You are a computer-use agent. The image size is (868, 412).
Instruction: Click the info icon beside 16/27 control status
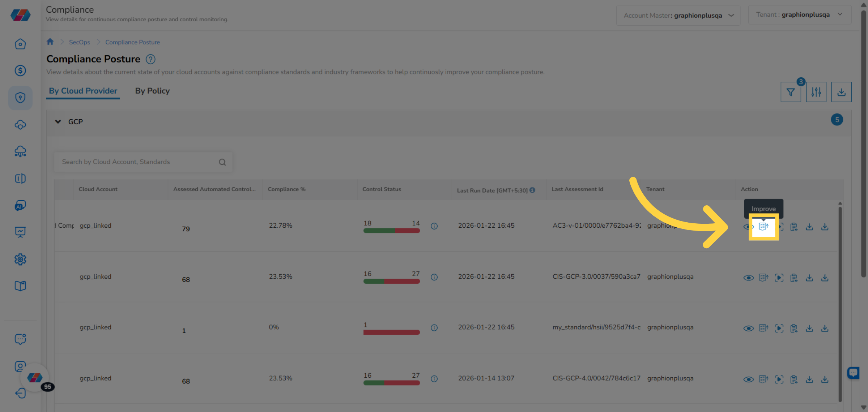(434, 277)
